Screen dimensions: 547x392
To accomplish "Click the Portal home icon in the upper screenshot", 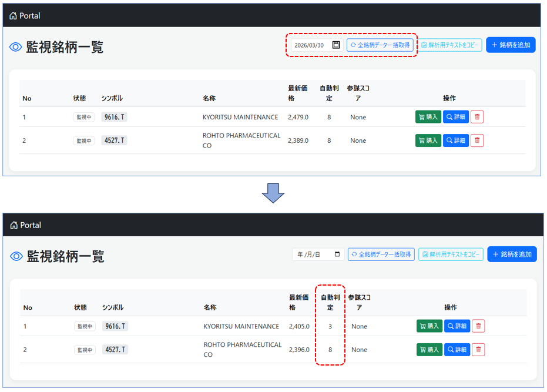I will 14,16.
